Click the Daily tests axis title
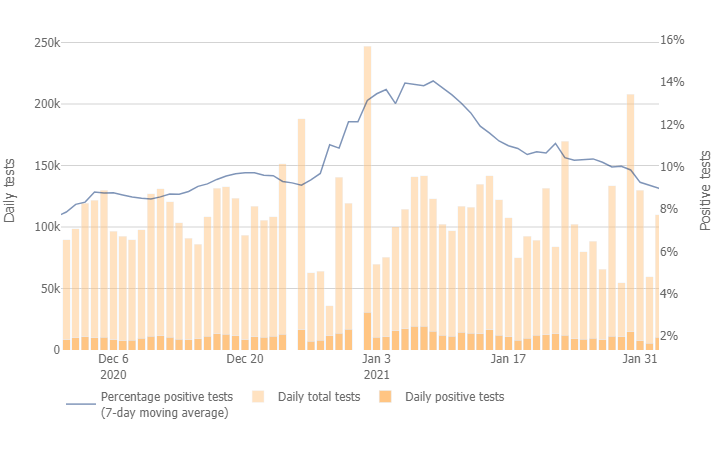Viewport: 720px width, 450px height. 10,190
